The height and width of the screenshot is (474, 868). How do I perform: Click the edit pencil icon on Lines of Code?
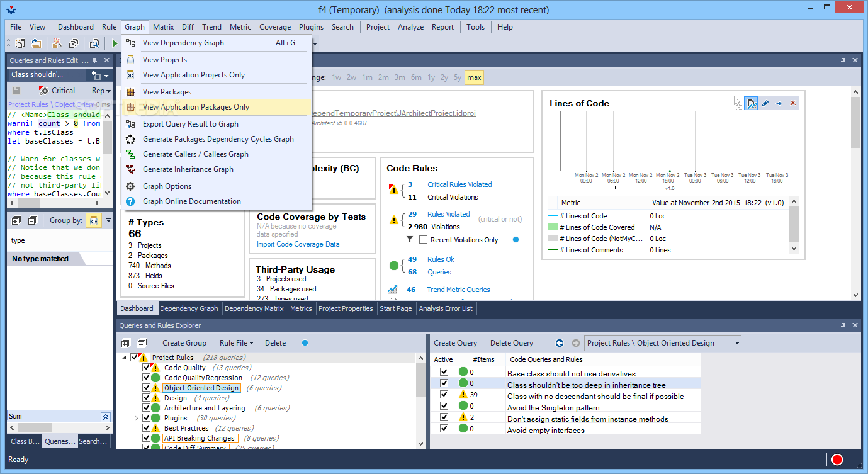(x=765, y=103)
